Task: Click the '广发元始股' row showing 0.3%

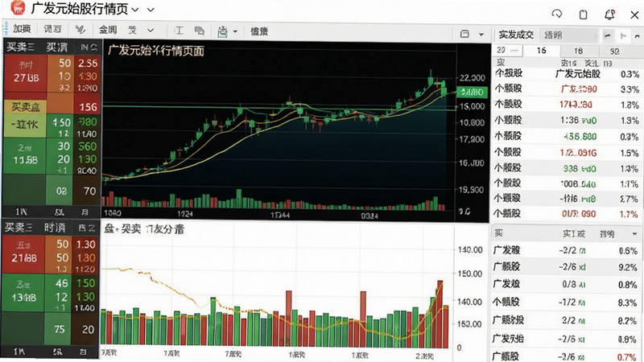Action: pos(568,74)
